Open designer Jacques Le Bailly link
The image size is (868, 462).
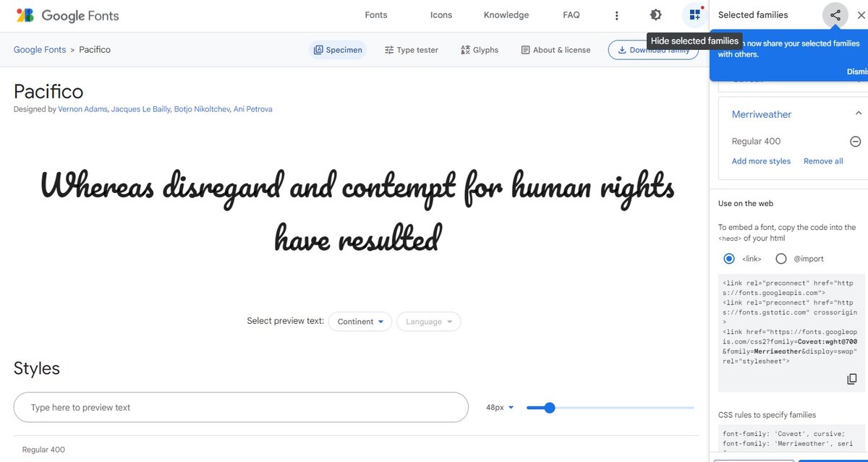click(x=141, y=109)
